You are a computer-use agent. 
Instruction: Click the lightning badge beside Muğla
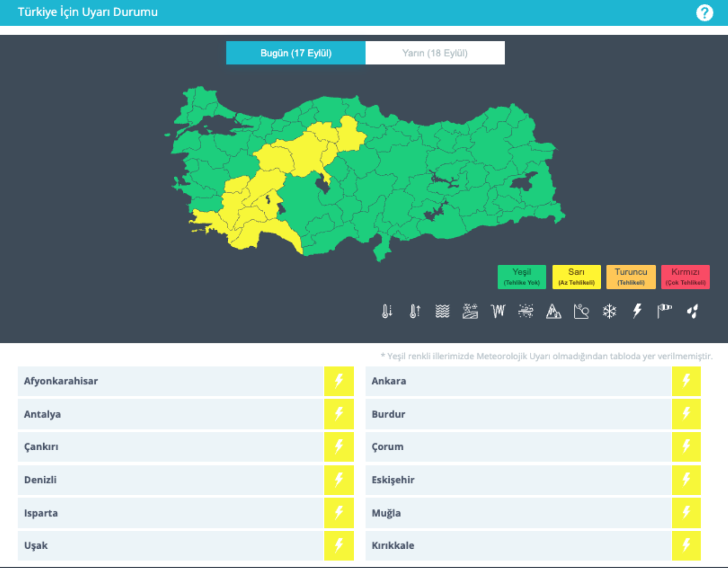(x=686, y=513)
